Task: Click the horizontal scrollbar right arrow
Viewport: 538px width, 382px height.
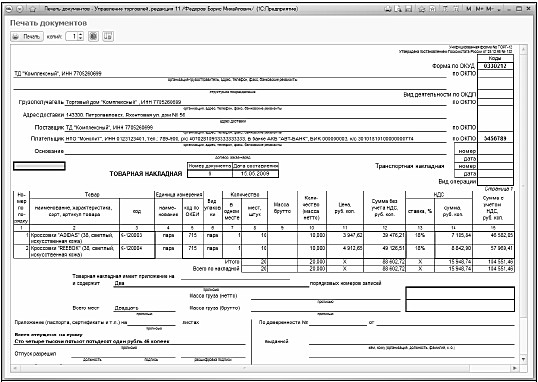Action: (x=515, y=368)
